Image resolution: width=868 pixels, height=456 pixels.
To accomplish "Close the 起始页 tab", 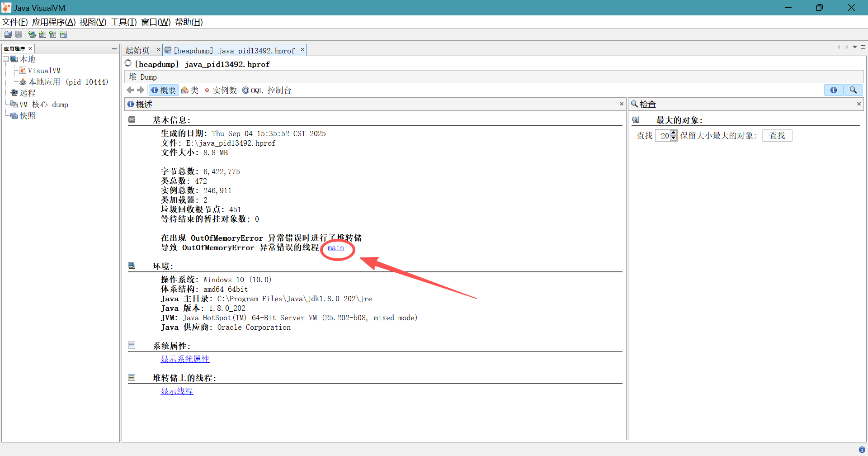I will coord(158,50).
